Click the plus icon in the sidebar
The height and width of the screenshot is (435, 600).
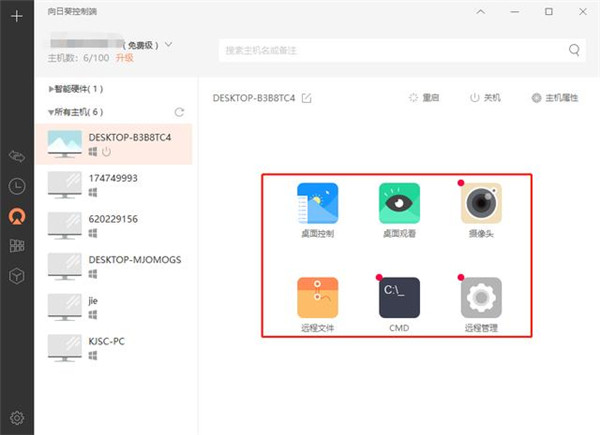tap(16, 16)
